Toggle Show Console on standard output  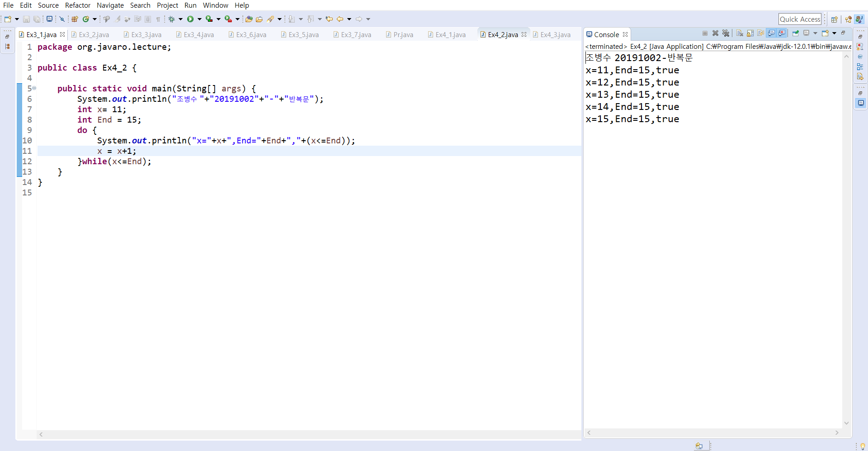pyautogui.click(x=771, y=33)
